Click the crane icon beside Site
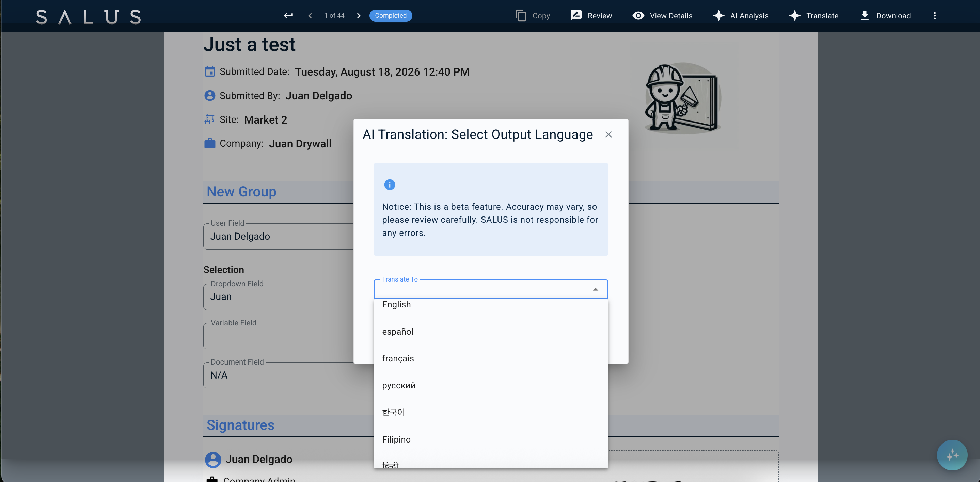Screen dimensions: 980x482 point(209,119)
